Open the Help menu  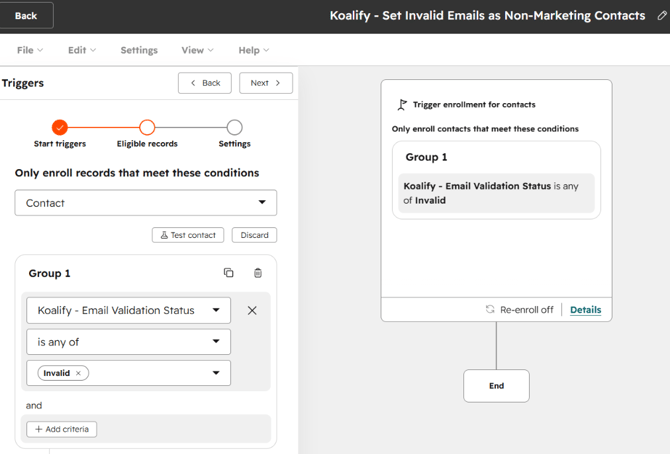click(254, 50)
